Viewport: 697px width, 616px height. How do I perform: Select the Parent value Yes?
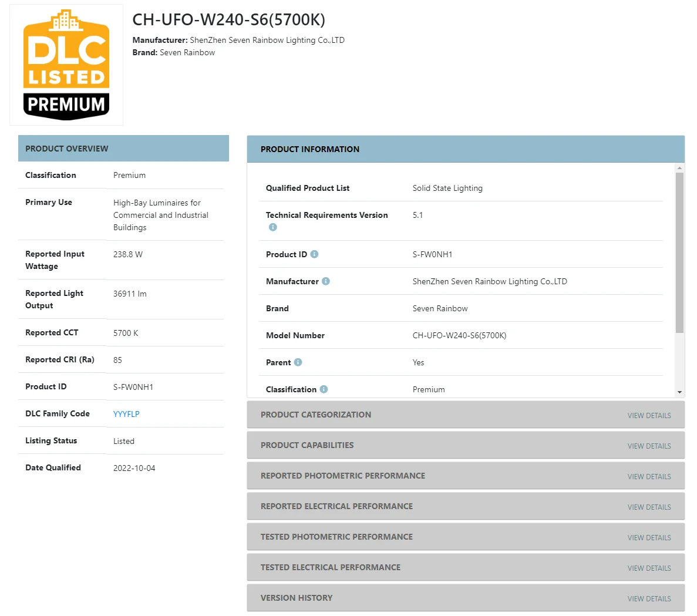[418, 363]
